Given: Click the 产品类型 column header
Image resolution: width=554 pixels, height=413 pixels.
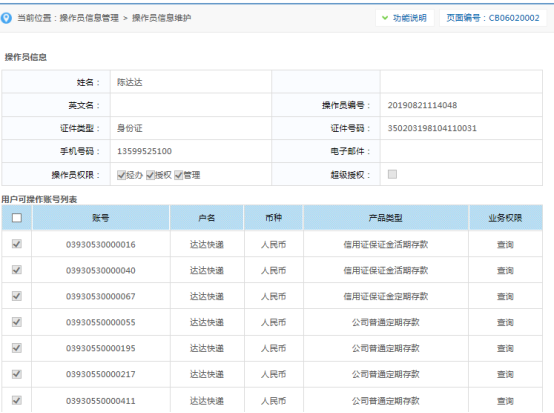Looking at the screenshot, I should click(x=386, y=218).
